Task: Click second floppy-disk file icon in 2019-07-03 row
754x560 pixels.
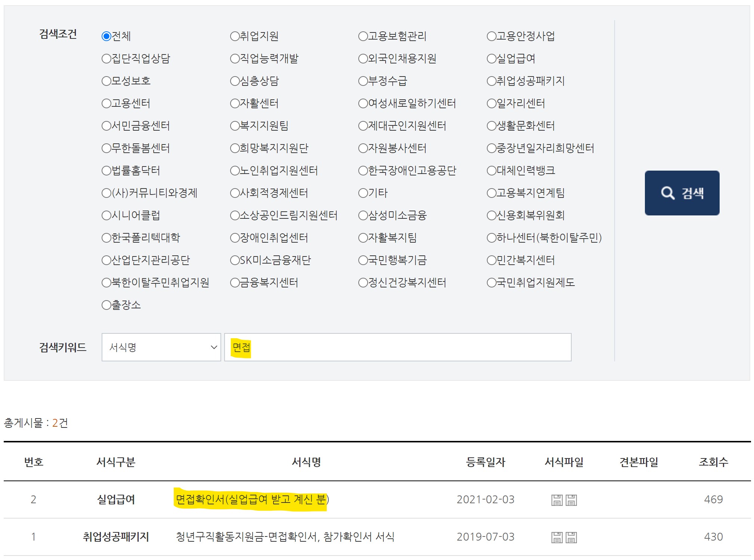Action: (x=571, y=537)
